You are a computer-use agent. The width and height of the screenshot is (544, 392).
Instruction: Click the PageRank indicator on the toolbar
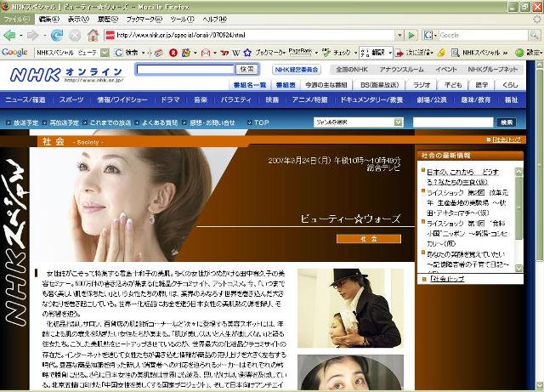click(x=300, y=53)
